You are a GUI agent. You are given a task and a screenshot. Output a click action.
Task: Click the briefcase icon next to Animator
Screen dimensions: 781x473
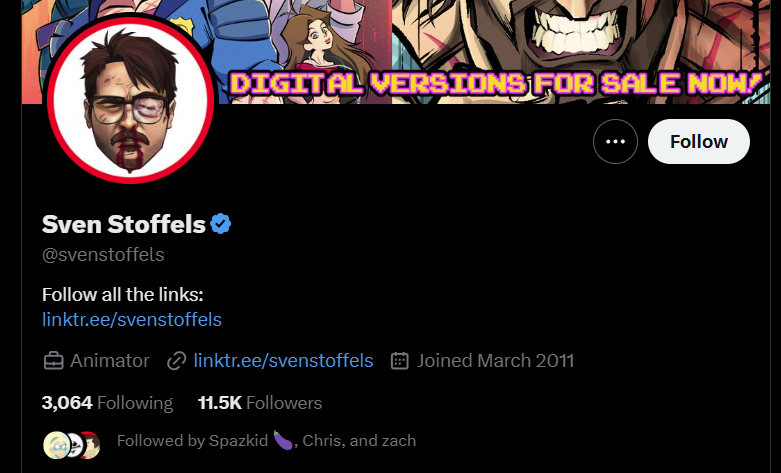coord(53,360)
